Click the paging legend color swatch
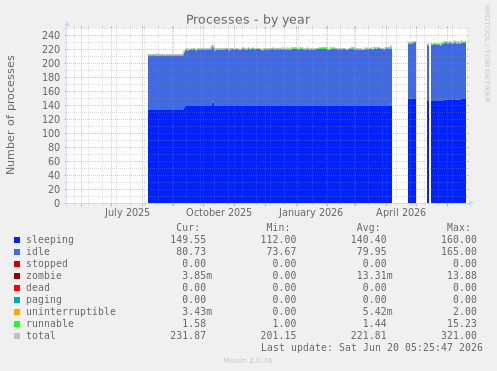Image resolution: width=497 pixels, height=371 pixels. (17, 300)
